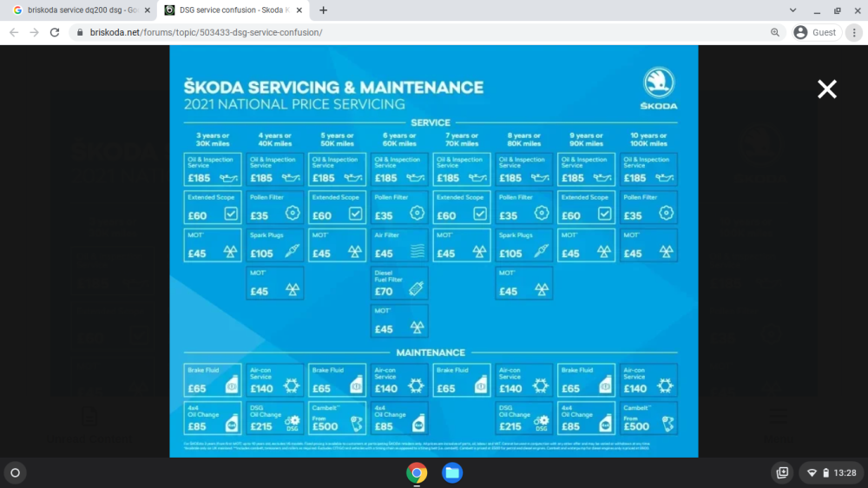Screen dimensions: 868x488
Task: Click the 4 years Air-con Service icon
Action: (x=292, y=386)
